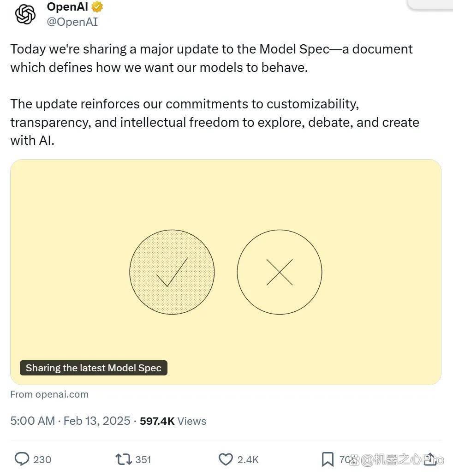Click the gold verified badge beside OpenAI
The height and width of the screenshot is (476, 453).
97,6
